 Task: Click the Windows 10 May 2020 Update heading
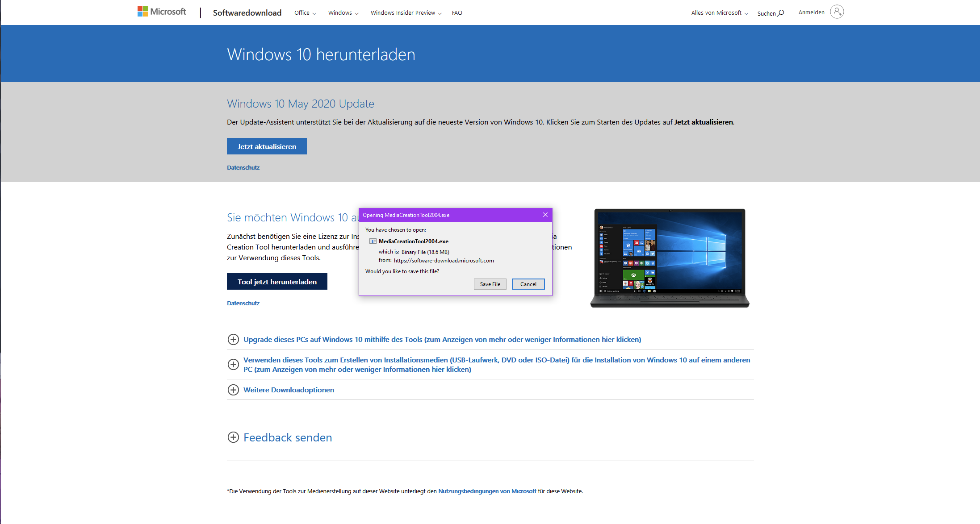[301, 104]
